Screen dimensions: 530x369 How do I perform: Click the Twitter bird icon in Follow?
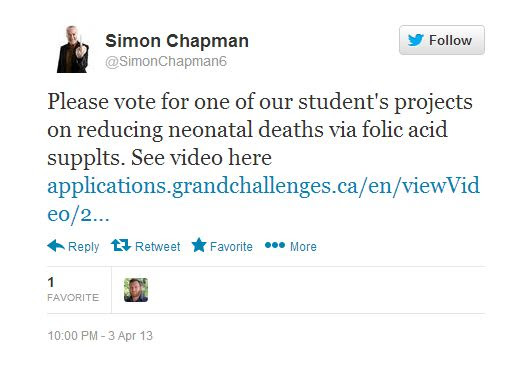pyautogui.click(x=415, y=40)
